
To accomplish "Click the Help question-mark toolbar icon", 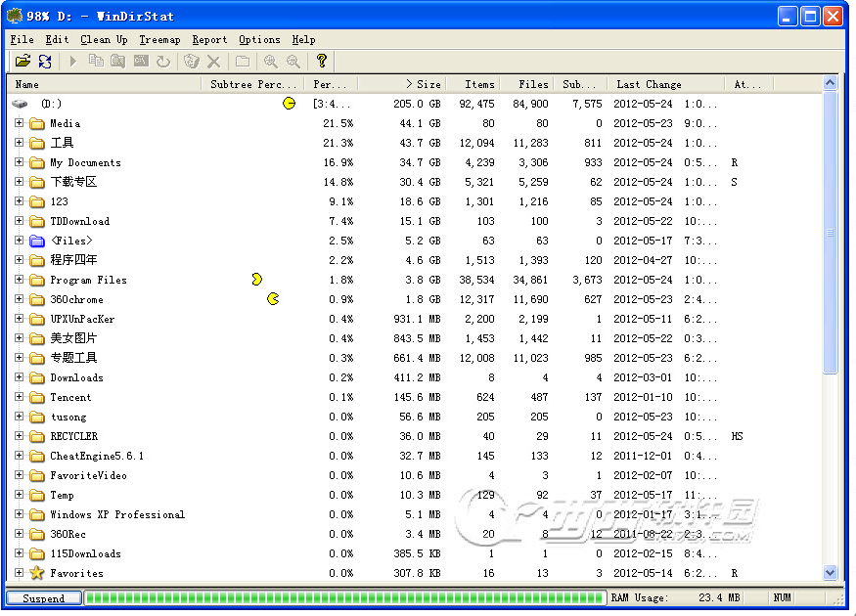I will 322,61.
